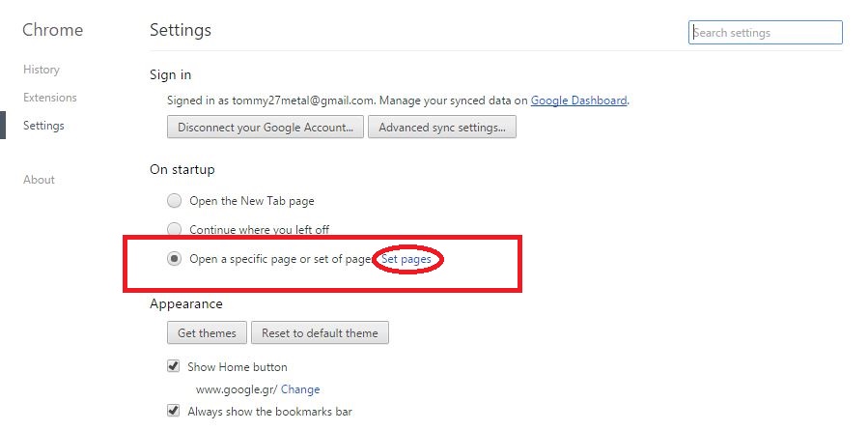Open the Google Dashboard link
Viewport: 868px width, 431px height.
coord(579,100)
